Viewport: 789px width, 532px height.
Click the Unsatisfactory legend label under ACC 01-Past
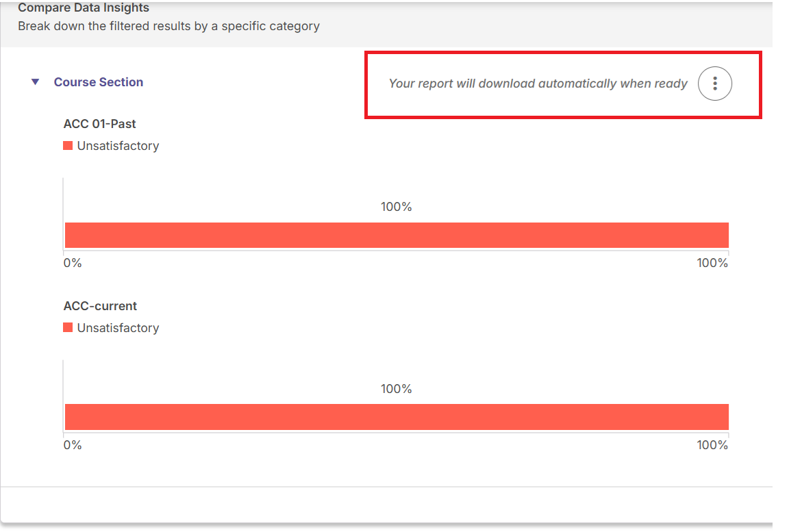click(118, 146)
